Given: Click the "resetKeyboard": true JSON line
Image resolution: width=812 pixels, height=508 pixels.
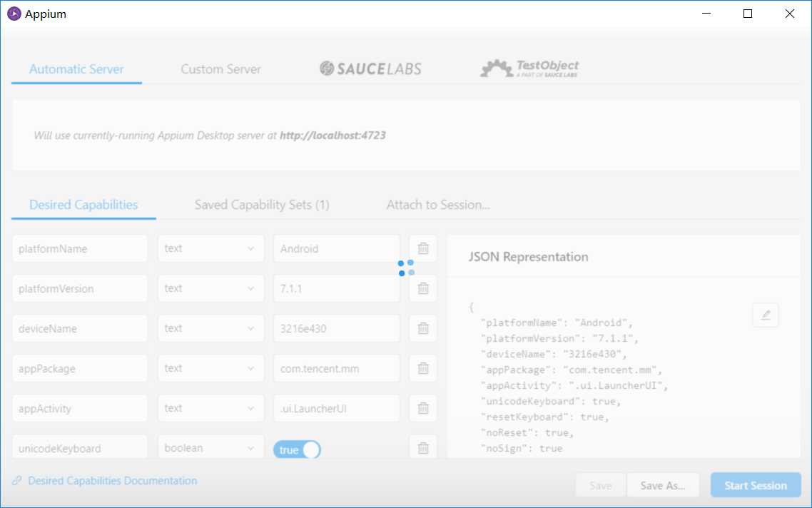Looking at the screenshot, I should point(544,417).
